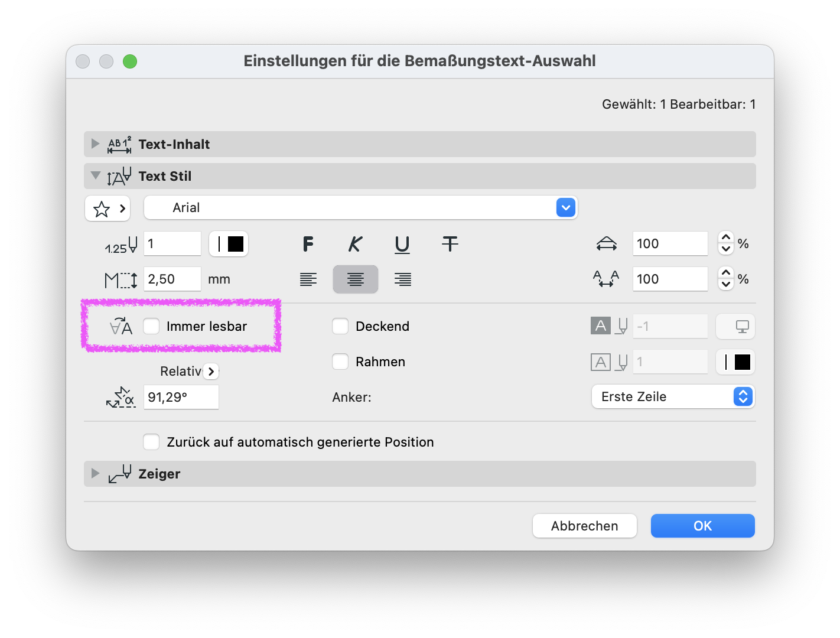Click the green zoom window button
Image resolution: width=840 pixels, height=638 pixels.
pyautogui.click(x=130, y=61)
